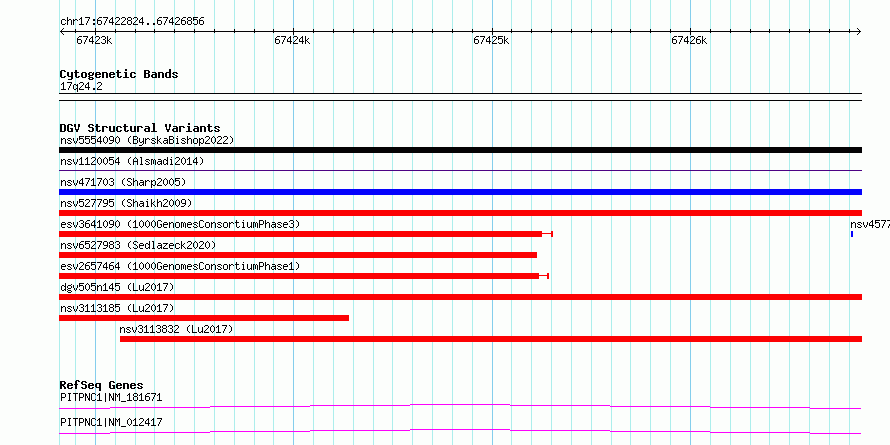Click the 67426k ruler tick label
The height and width of the screenshot is (445, 890).
[x=689, y=40]
